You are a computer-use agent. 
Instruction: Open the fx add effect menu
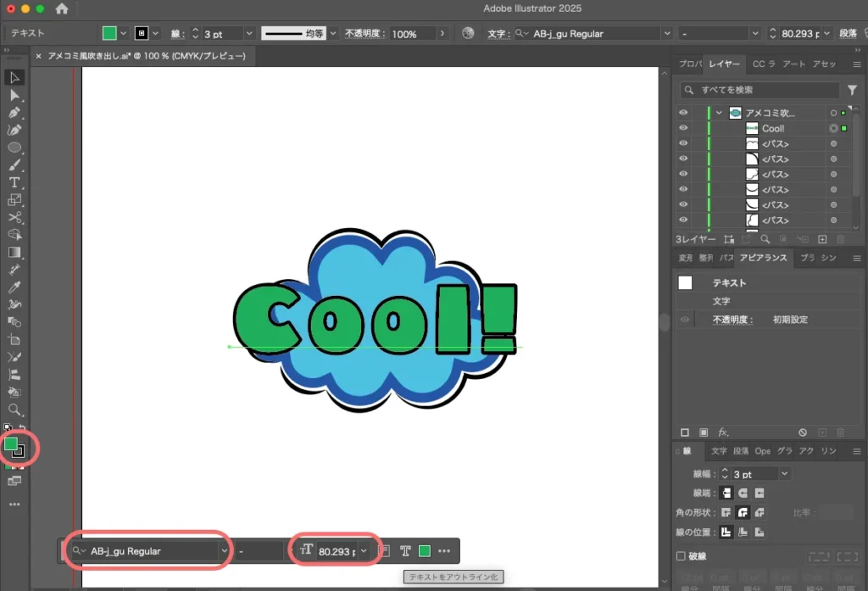tap(723, 432)
